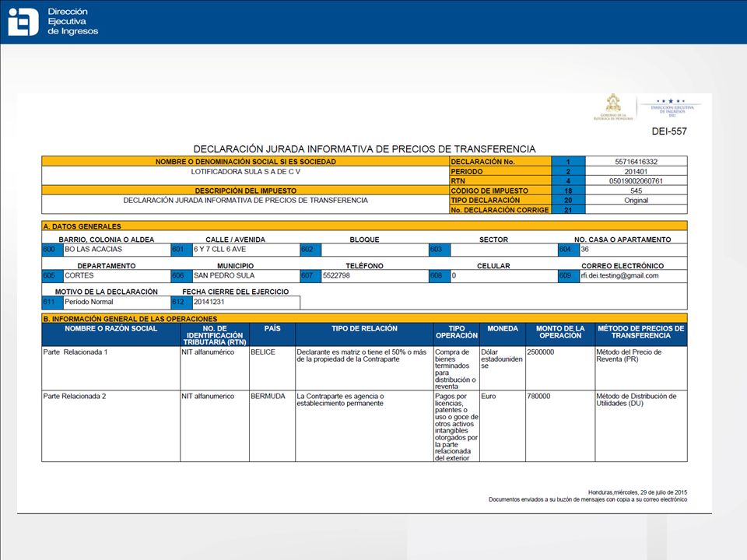Click the email "rfi.dei.testing@gmail.com"
The height and width of the screenshot is (560, 747).
[x=619, y=275]
